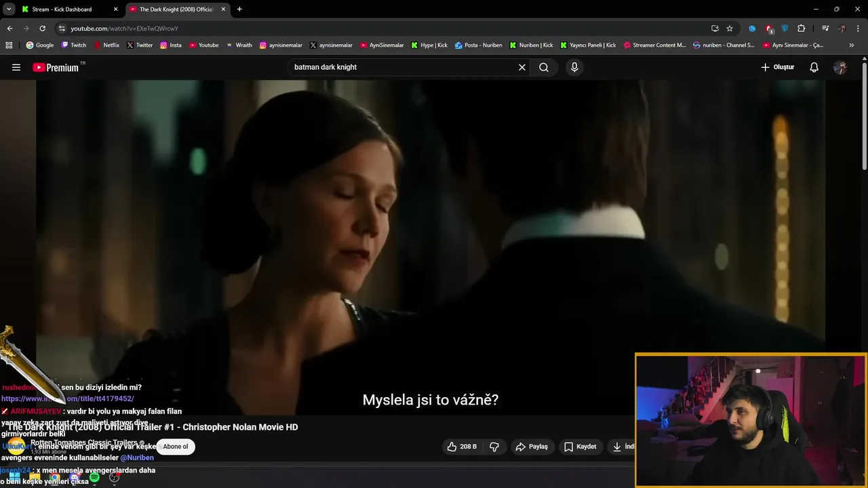Close The Dark Knight tab
868x488 pixels.
(223, 9)
